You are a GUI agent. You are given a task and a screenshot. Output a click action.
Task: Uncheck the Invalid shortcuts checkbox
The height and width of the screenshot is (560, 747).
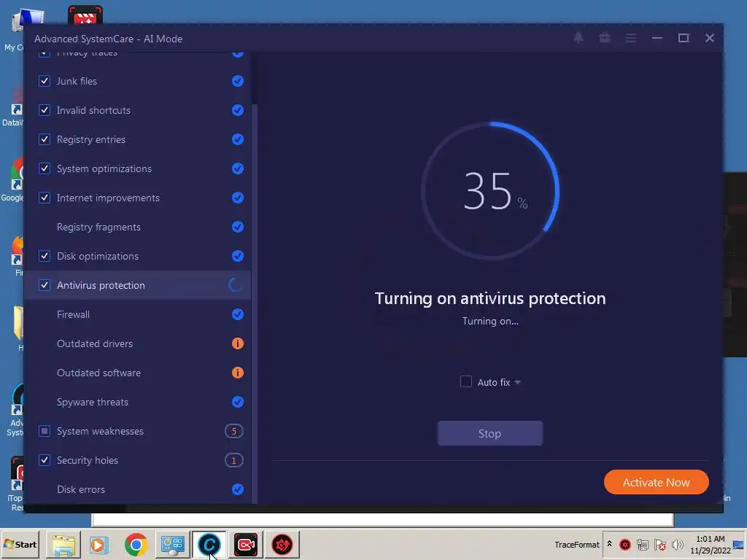(44, 110)
